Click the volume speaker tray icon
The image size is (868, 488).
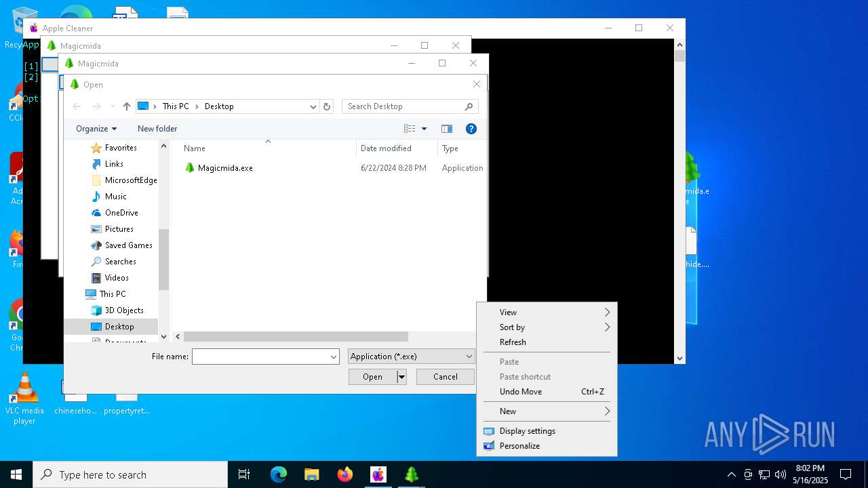[x=781, y=474]
